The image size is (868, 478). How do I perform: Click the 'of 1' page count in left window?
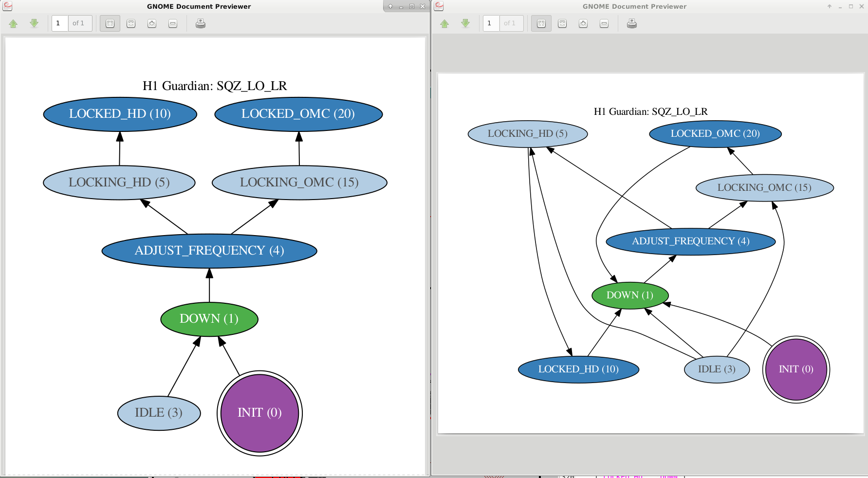click(x=78, y=23)
